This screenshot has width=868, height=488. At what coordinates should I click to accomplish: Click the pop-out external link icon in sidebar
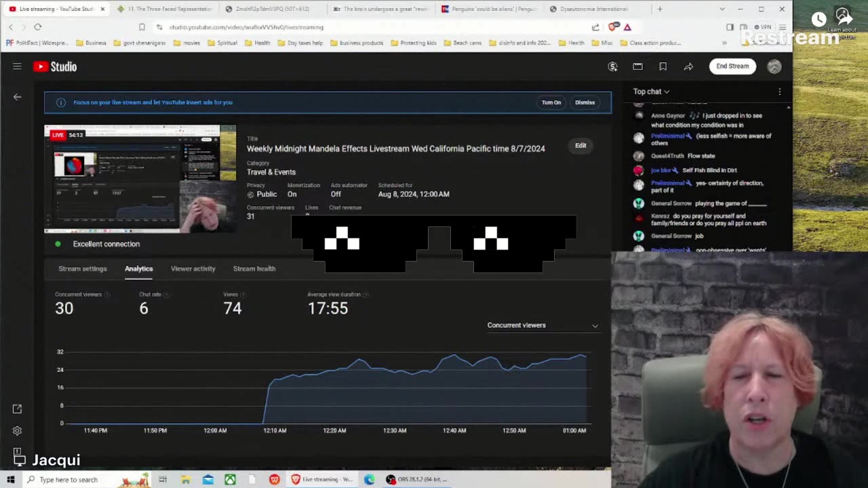pyautogui.click(x=17, y=409)
